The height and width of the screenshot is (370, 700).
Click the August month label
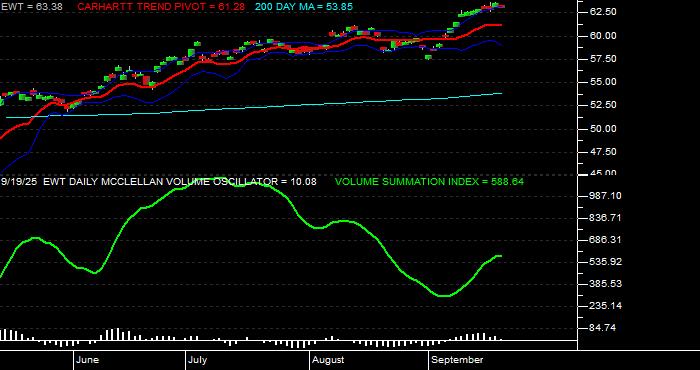point(328,360)
